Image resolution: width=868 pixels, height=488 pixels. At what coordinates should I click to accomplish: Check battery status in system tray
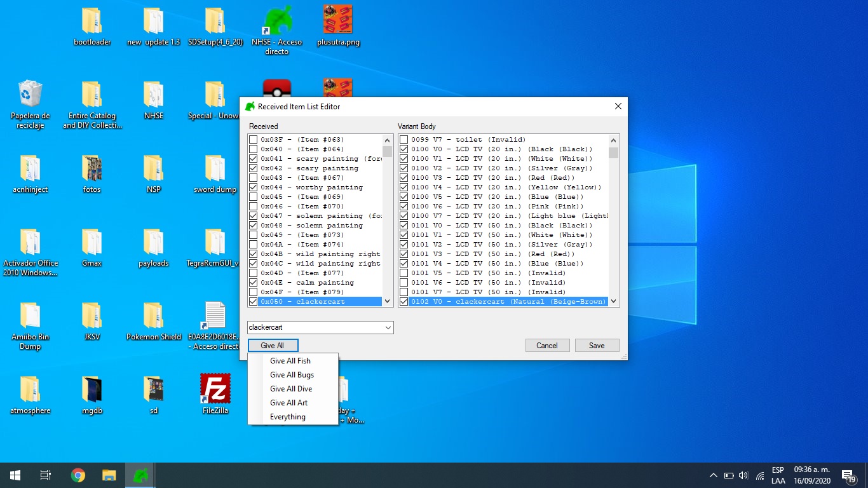pyautogui.click(x=729, y=475)
